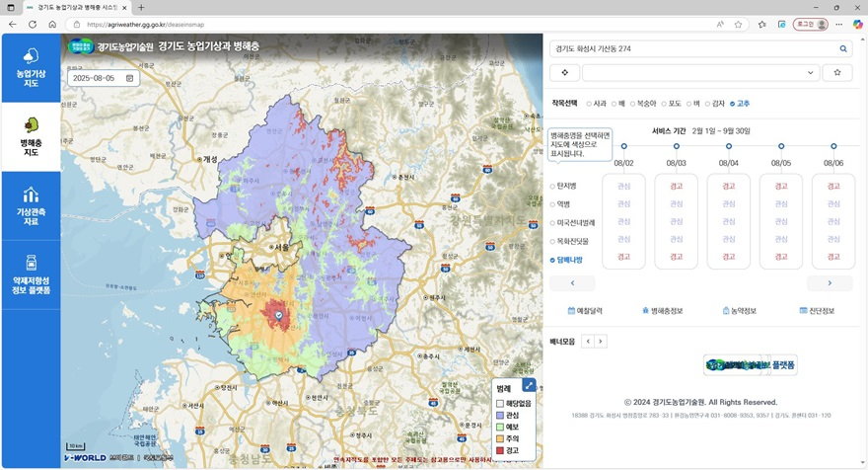Select the 포도 crop radio button
The width and height of the screenshot is (868, 470).
[x=664, y=104]
